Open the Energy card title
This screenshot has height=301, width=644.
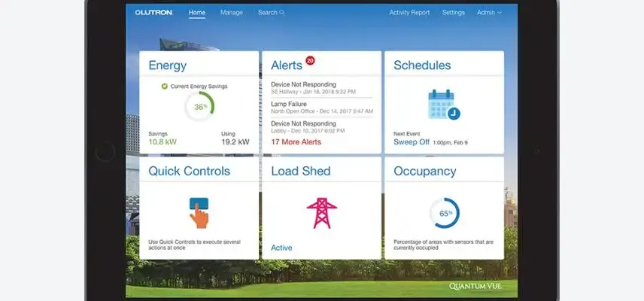pyautogui.click(x=167, y=65)
